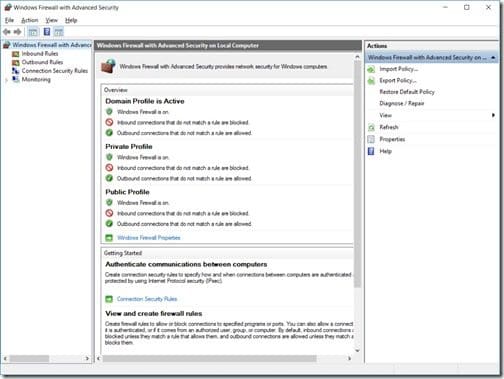Click the Domain Profile is Active heading
Image resolution: width=504 pixels, height=379 pixels.
[145, 101]
